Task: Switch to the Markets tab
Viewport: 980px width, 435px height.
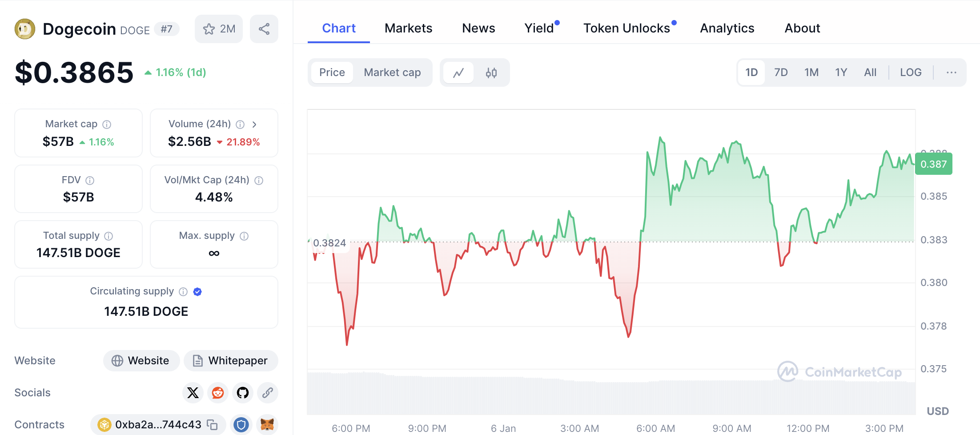Action: [408, 28]
